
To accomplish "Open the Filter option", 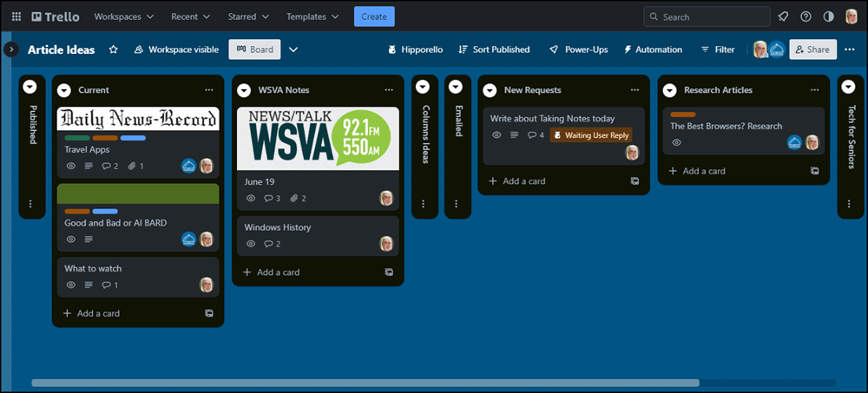I will [x=718, y=49].
